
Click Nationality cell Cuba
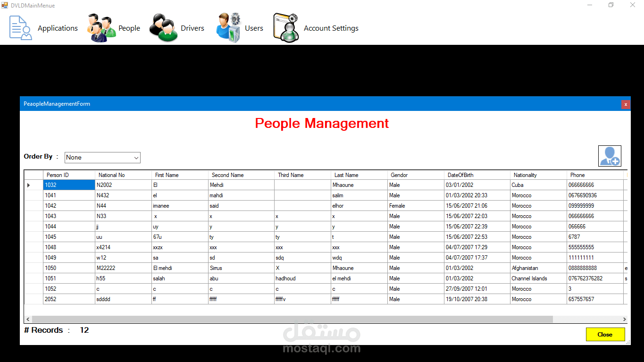pyautogui.click(x=538, y=185)
